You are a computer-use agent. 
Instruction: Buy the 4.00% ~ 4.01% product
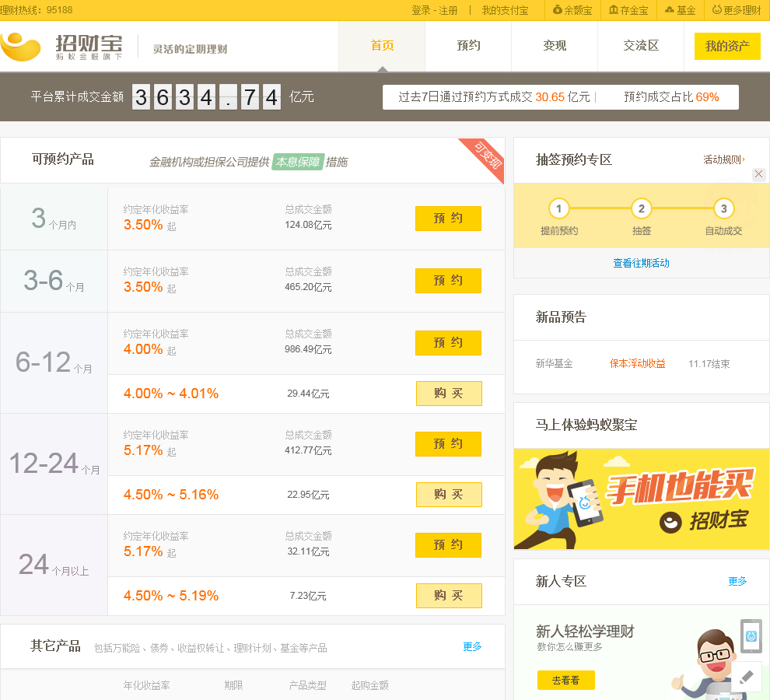point(449,394)
